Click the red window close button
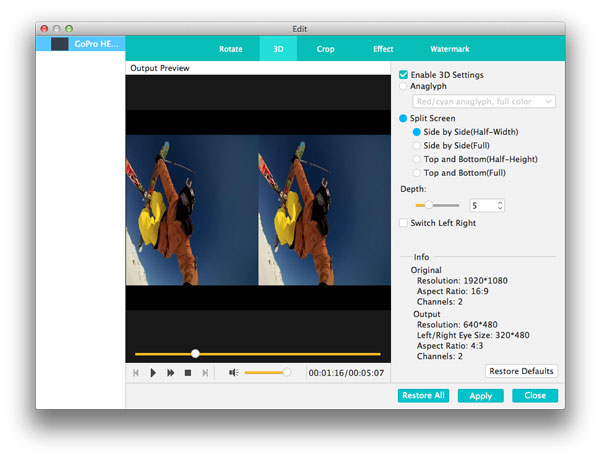 tap(44, 29)
